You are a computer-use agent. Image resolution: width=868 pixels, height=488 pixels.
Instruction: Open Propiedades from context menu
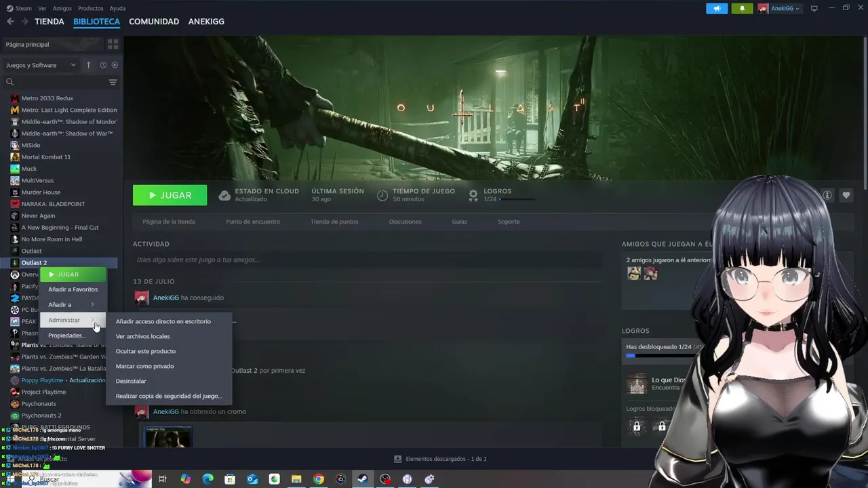(x=66, y=335)
